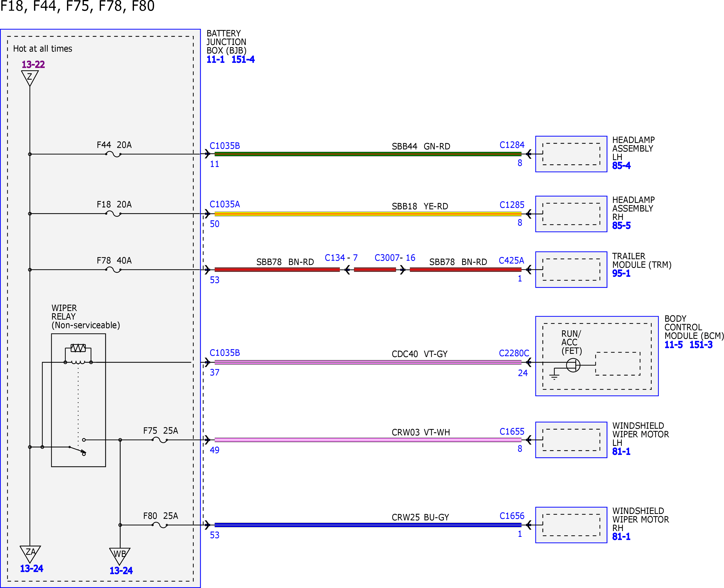
Task: Follow the 81-1 link under Wiper Motor RH
Action: pos(621,536)
